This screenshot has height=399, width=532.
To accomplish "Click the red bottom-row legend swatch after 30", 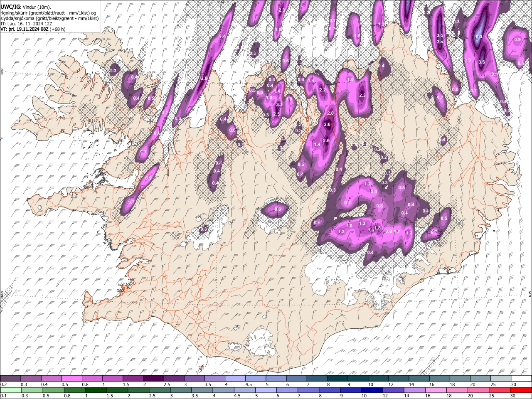I will point(522,390).
